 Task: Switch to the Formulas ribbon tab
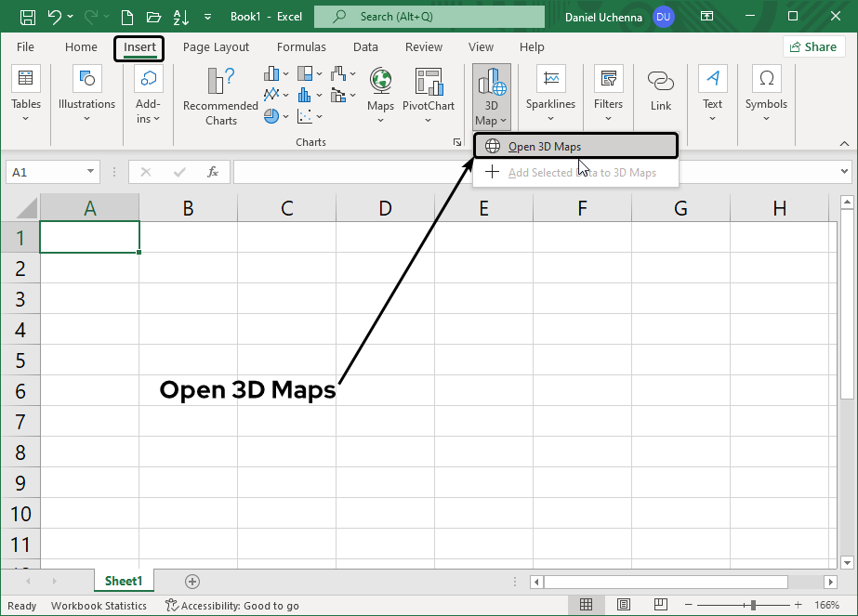click(301, 46)
